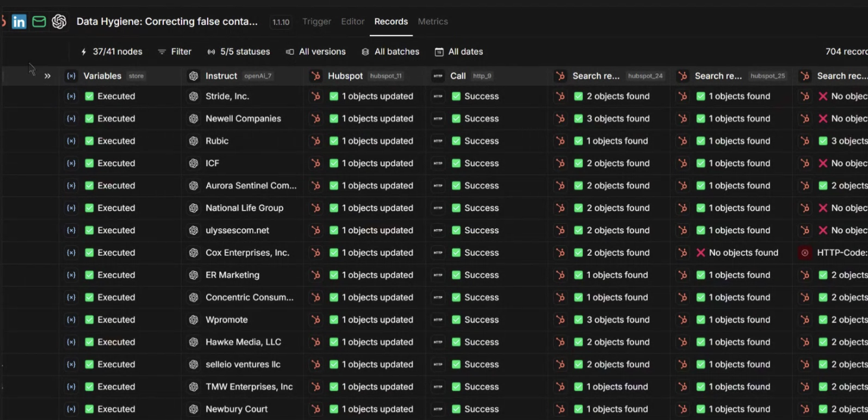Image resolution: width=868 pixels, height=420 pixels.
Task: Click the red error icon beside HTTP-Code
Action: point(805,253)
